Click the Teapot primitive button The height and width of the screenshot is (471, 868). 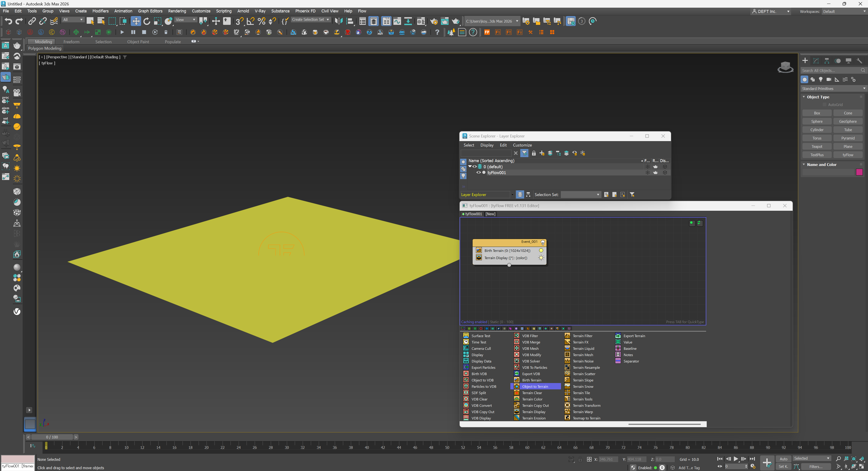coord(816,147)
